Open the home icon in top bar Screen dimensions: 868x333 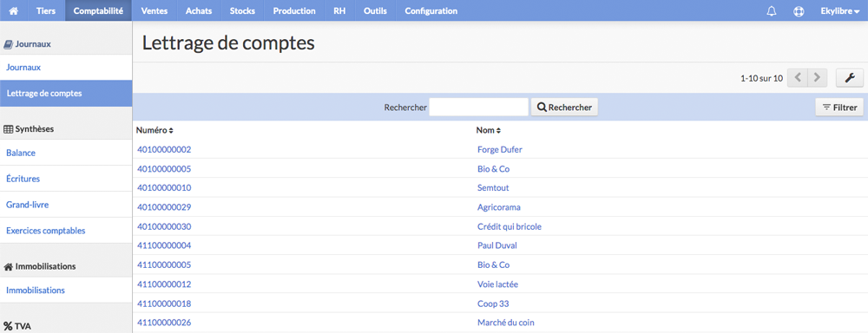pos(14,10)
